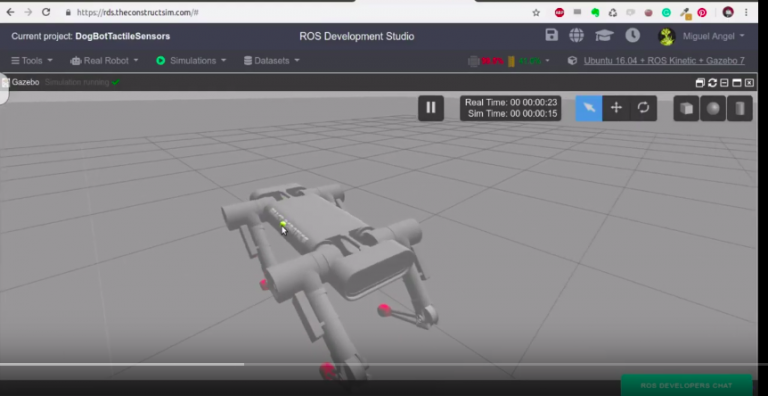Insert a cylinder shape

(x=740, y=108)
